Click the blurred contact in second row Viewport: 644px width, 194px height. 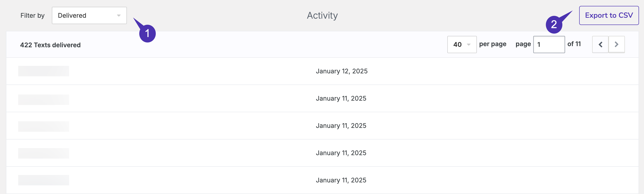coord(43,100)
